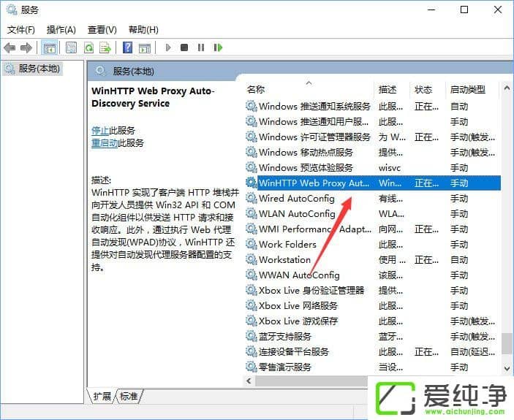Select the Workstation service
Viewport: 514px width, 420px height.
click(x=373, y=260)
